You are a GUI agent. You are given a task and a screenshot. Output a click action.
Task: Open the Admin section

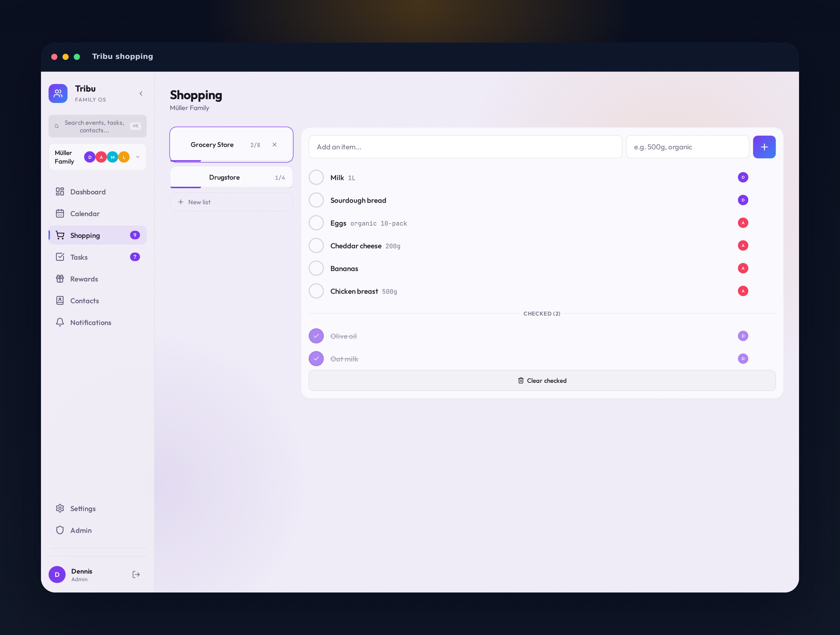click(98, 530)
